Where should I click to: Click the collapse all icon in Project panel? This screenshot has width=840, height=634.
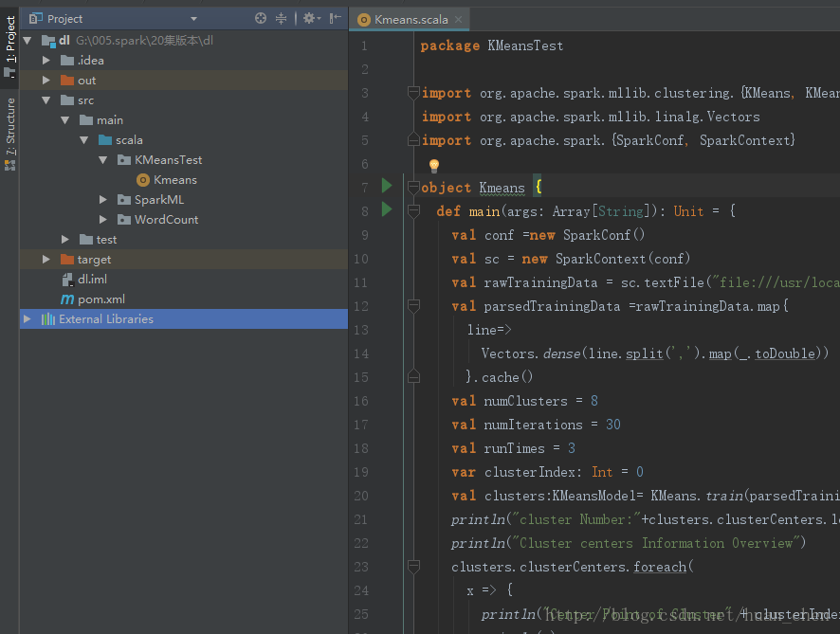(282, 18)
